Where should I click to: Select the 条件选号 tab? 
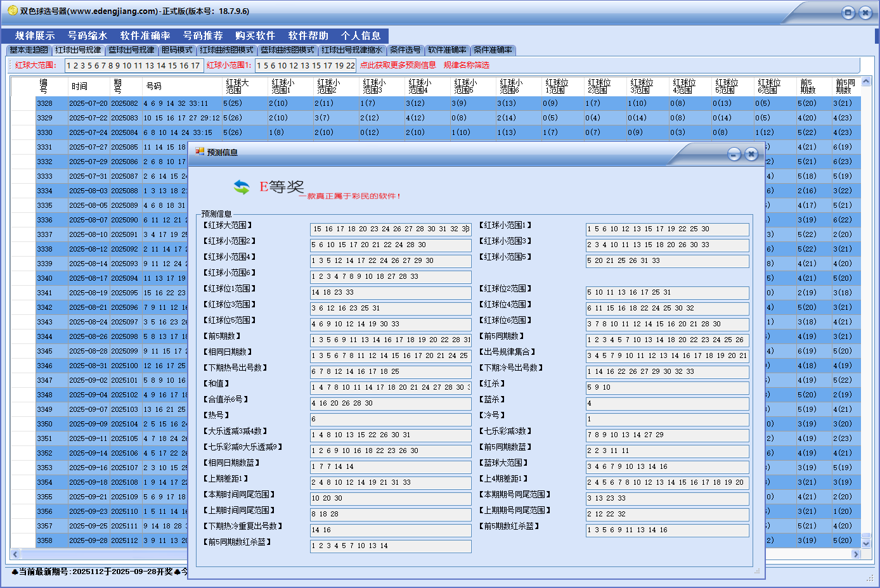[405, 50]
